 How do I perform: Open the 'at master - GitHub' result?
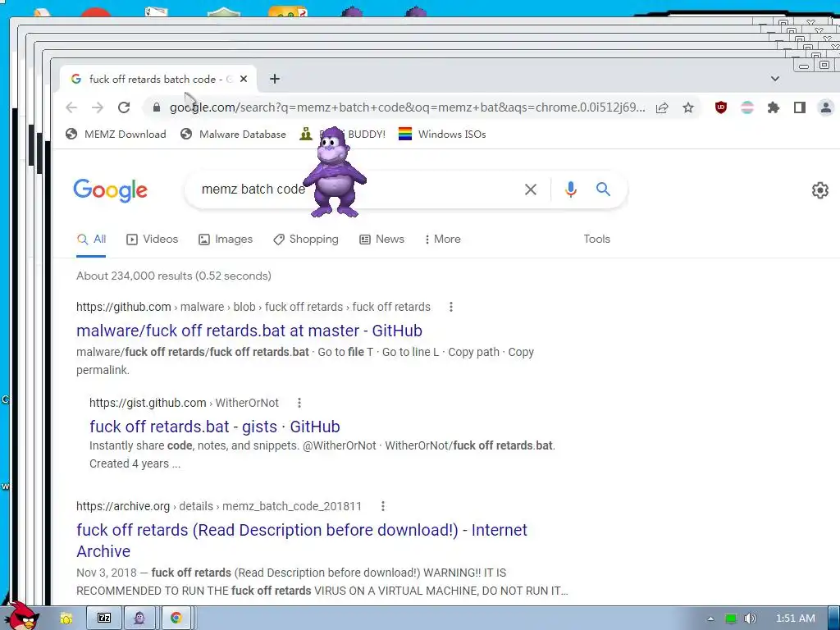(249, 331)
